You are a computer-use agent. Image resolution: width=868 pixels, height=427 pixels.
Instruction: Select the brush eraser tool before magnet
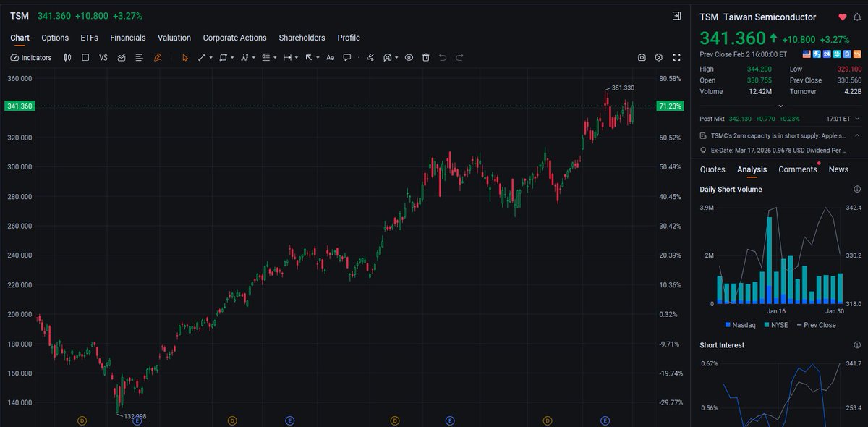370,57
